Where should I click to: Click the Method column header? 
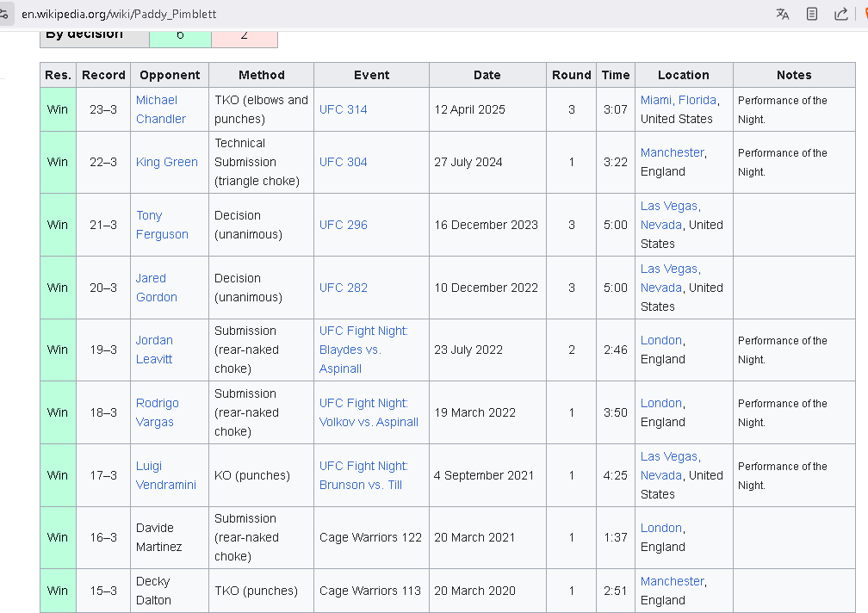pyautogui.click(x=261, y=75)
